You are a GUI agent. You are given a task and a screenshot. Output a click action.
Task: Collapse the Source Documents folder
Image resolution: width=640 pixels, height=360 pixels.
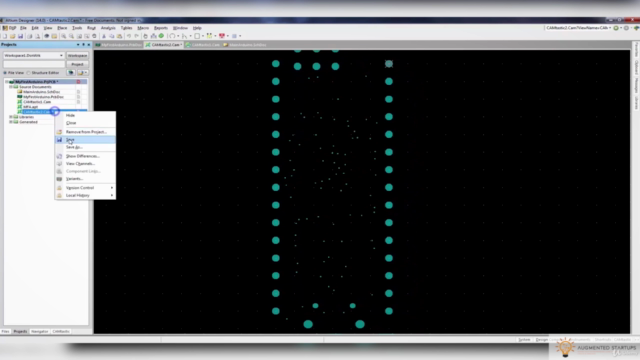click(11, 87)
